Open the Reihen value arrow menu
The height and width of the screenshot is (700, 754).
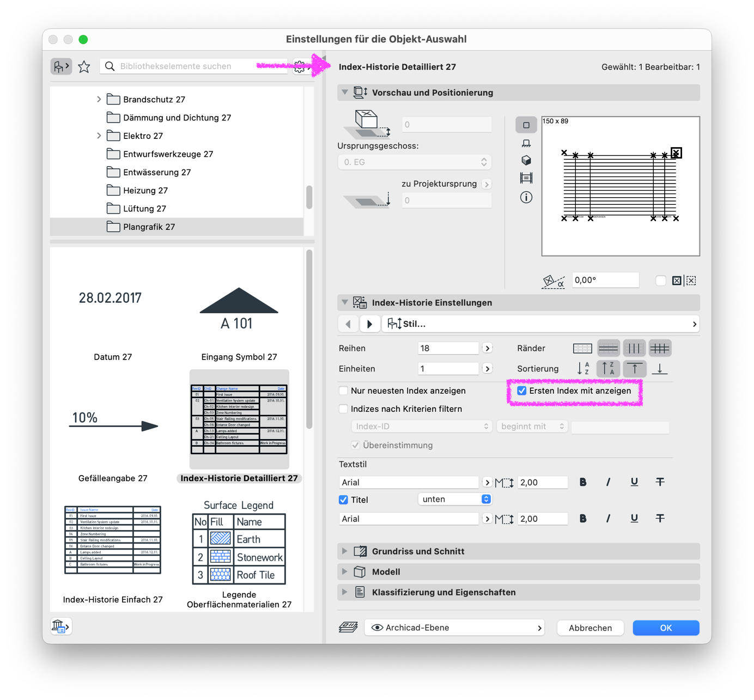click(488, 348)
